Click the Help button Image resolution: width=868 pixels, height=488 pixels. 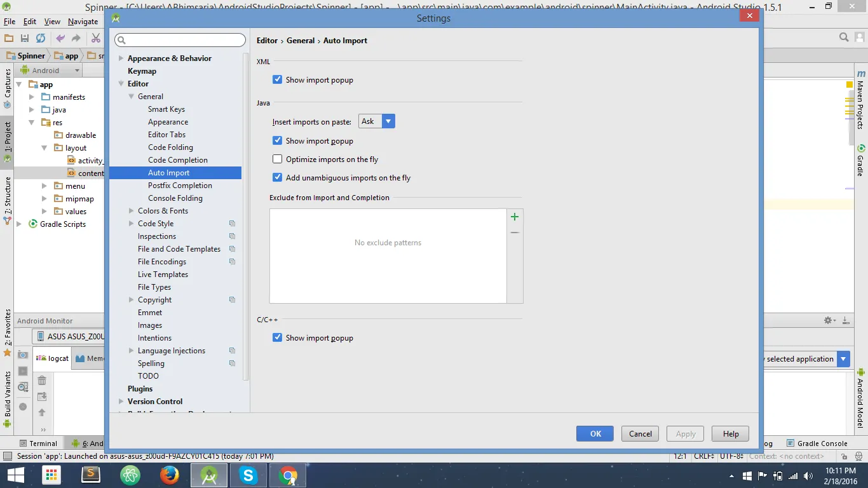[731, 434]
